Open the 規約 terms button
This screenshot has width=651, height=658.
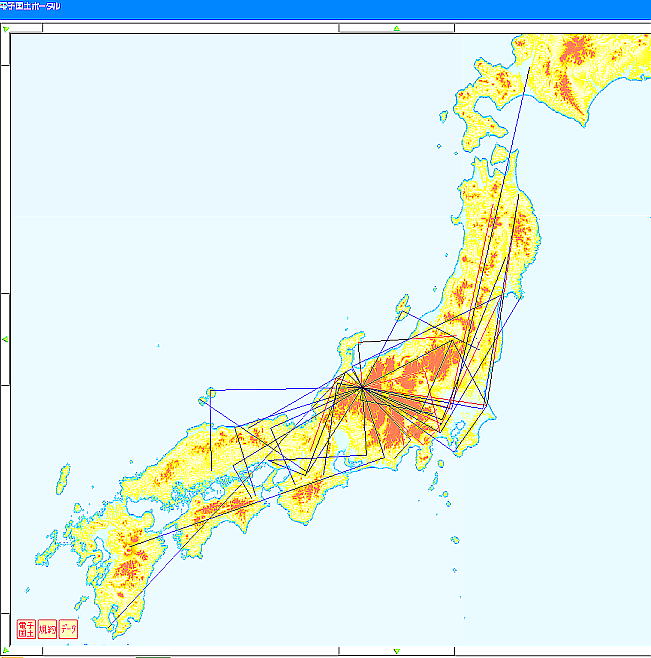[47, 629]
